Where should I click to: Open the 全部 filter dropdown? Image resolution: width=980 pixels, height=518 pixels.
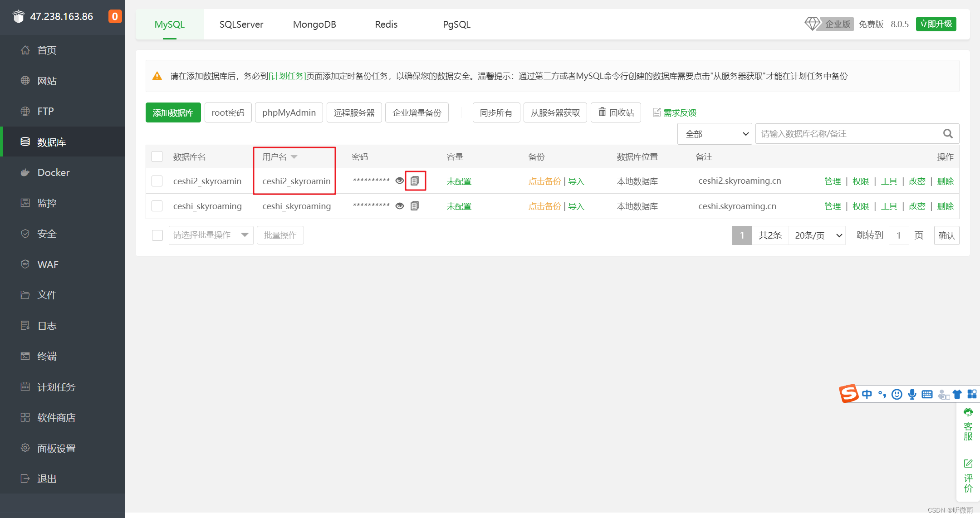pos(715,134)
